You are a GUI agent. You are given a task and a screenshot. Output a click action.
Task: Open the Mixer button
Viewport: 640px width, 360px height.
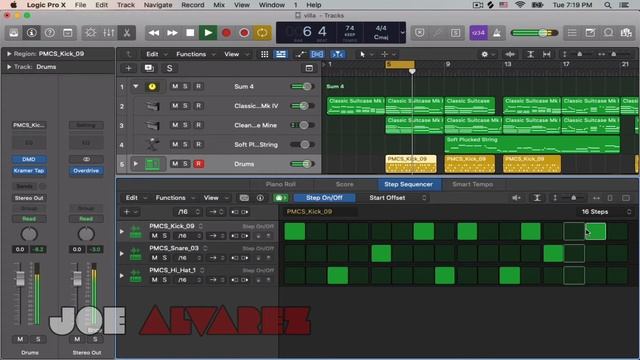(x=109, y=33)
